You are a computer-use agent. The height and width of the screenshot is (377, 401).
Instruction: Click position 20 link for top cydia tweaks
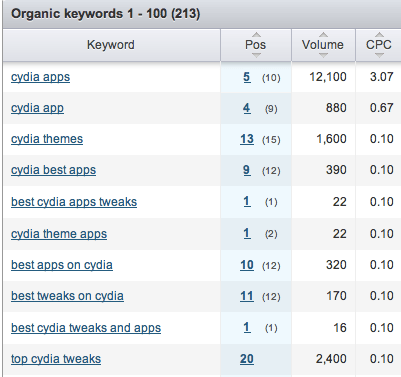(247, 359)
